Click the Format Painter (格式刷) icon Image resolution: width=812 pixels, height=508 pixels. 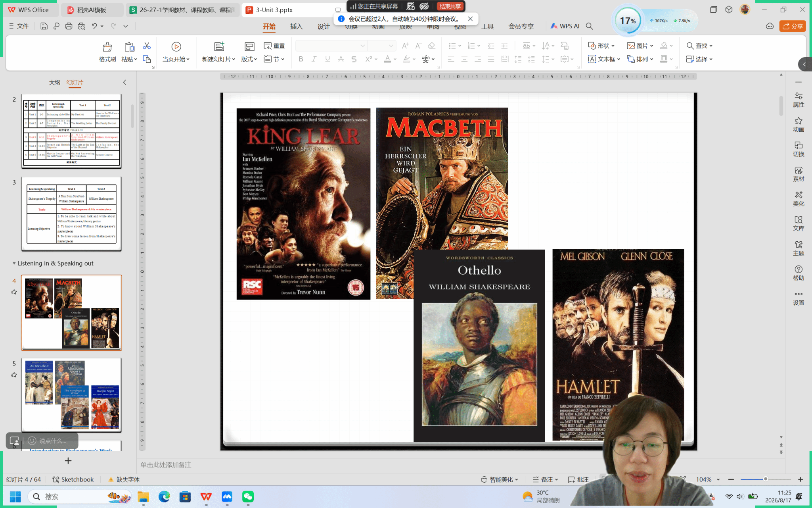click(x=107, y=47)
